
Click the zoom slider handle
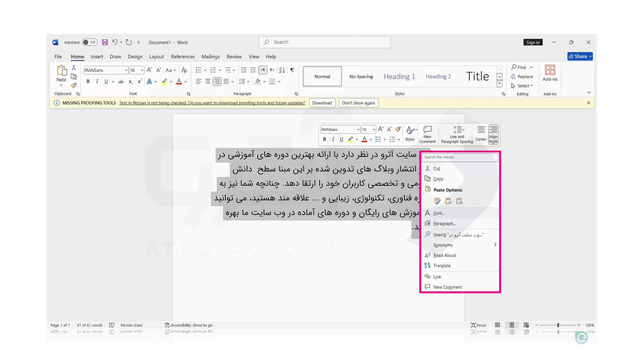tap(558, 325)
